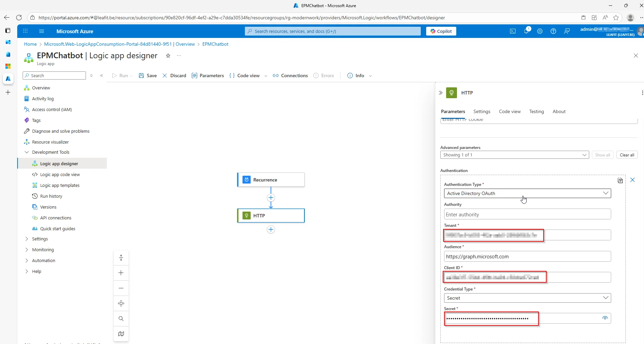Open Access control (IAM)
Screen dimensions: 644x344
pyautogui.click(x=52, y=109)
